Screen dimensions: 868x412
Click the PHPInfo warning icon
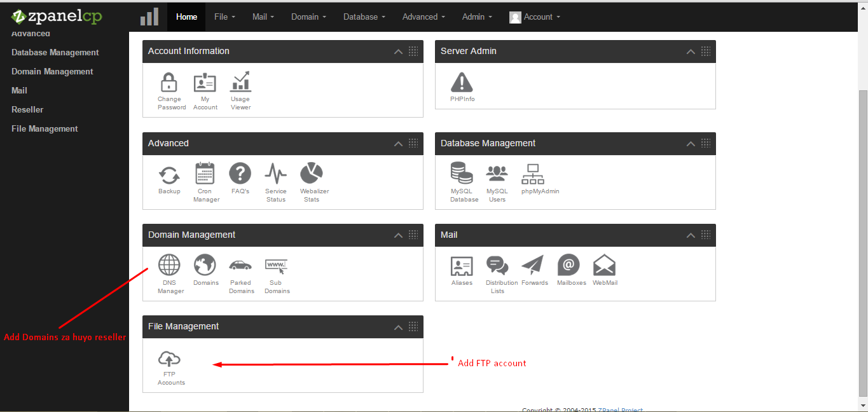coord(462,83)
